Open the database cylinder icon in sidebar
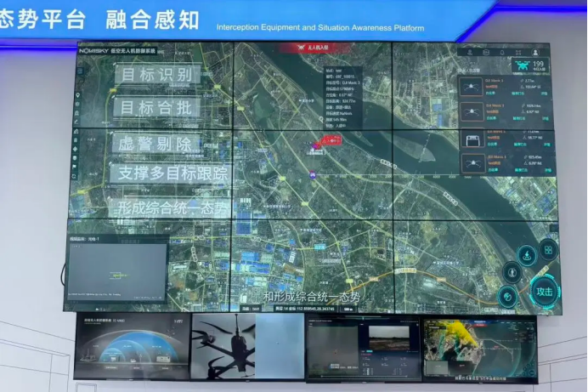This screenshot has width=588, height=392. point(75,158)
